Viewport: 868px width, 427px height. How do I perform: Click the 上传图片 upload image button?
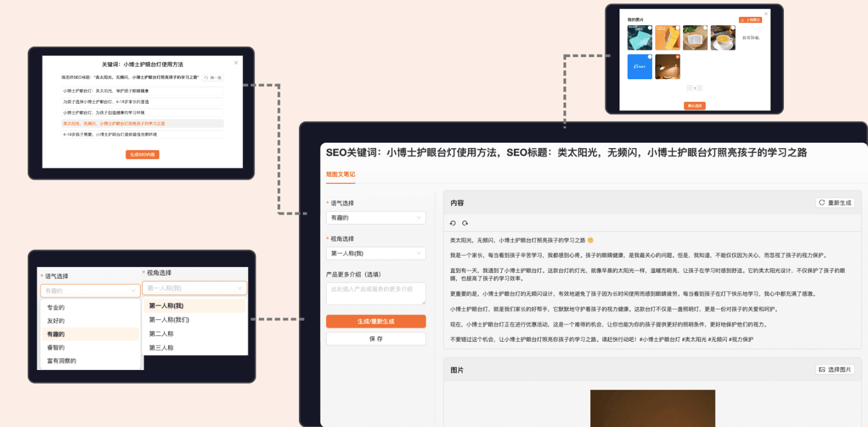click(x=750, y=20)
